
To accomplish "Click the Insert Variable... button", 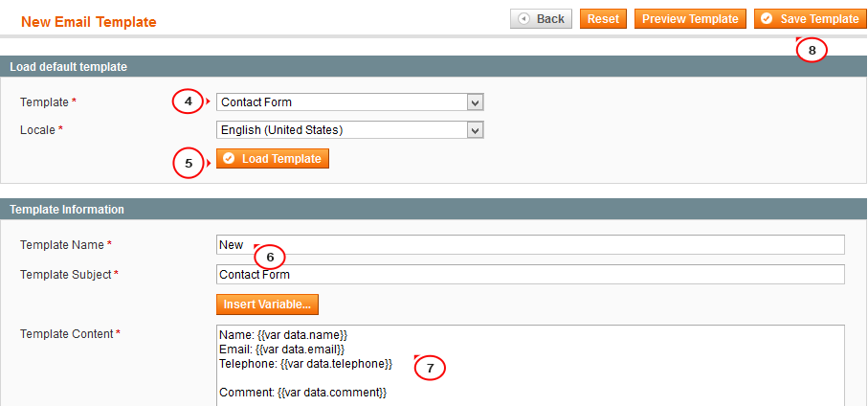I will coord(267,304).
